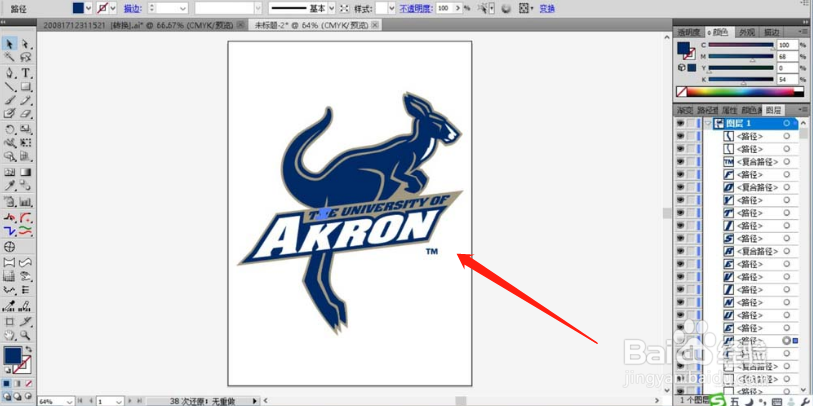
Task: Click the toolbox fill color box
Action: click(x=13, y=356)
